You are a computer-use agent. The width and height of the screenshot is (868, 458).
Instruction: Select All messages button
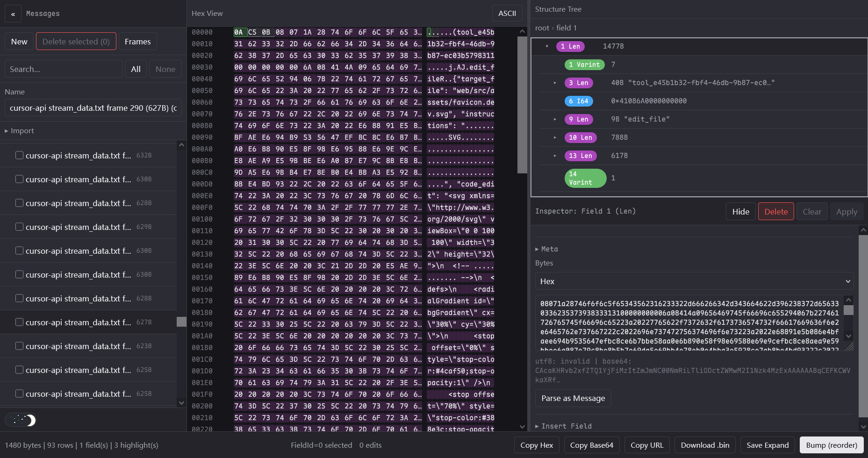click(136, 69)
